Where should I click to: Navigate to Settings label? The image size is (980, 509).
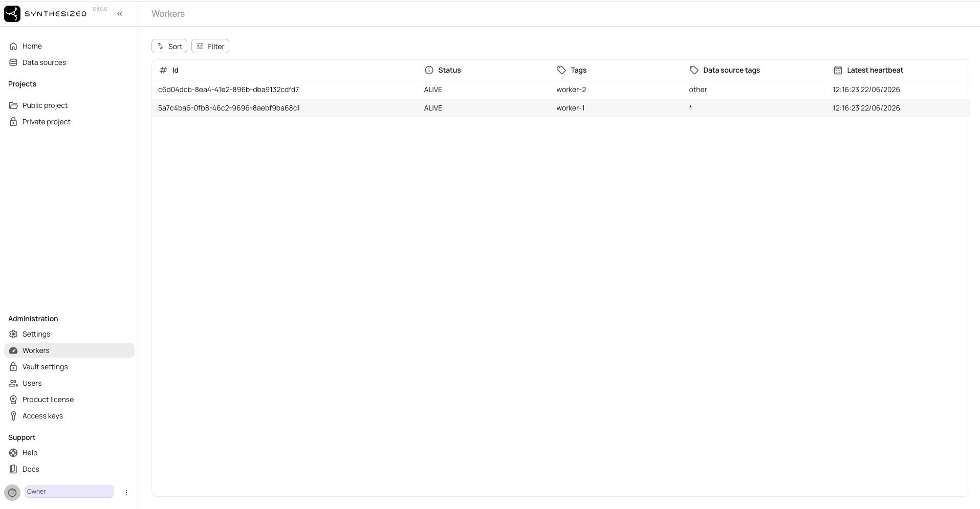click(36, 334)
